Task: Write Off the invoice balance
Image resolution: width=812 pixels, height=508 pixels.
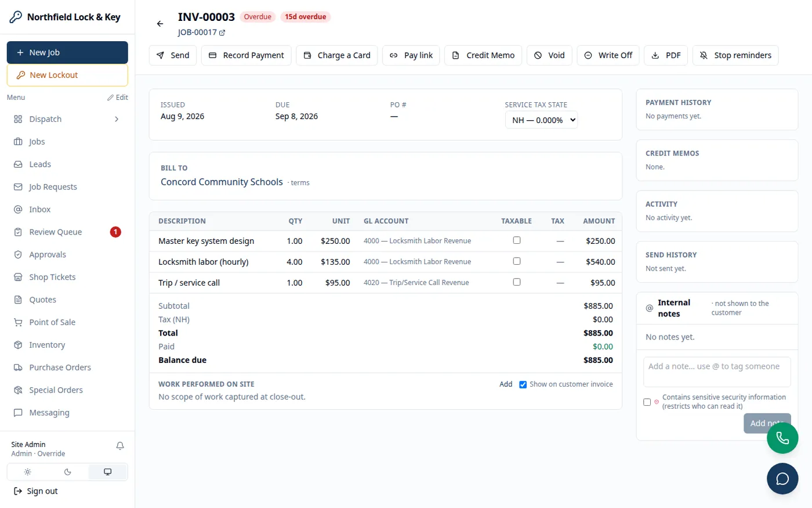Action: (608, 55)
